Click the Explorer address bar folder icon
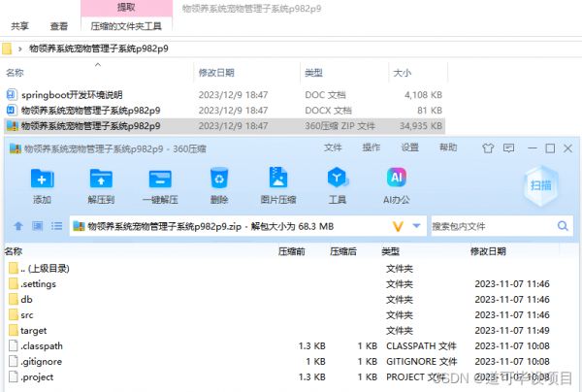This screenshot has width=582, height=392. pos(7,49)
